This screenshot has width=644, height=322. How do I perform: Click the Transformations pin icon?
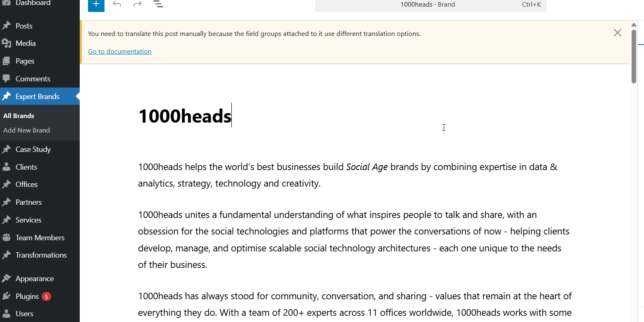point(6,255)
